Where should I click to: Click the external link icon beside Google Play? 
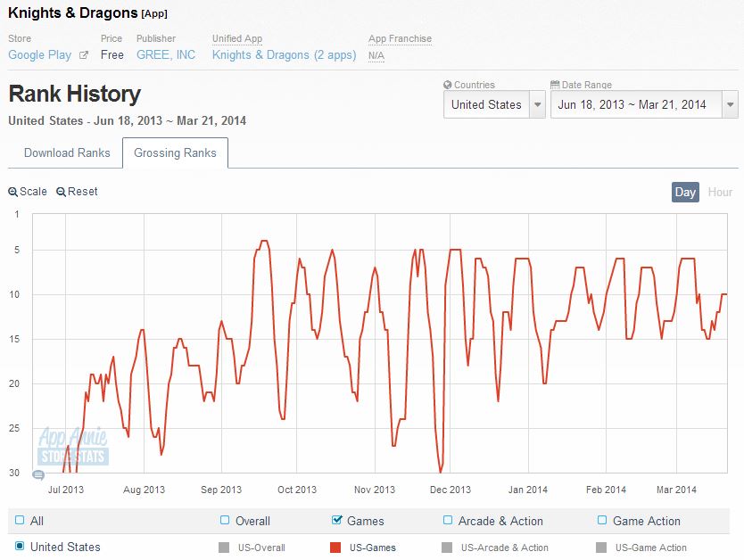point(84,55)
